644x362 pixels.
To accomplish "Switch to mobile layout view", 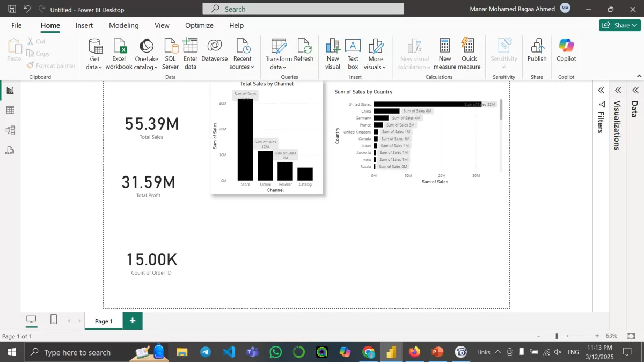I will pos(54,320).
